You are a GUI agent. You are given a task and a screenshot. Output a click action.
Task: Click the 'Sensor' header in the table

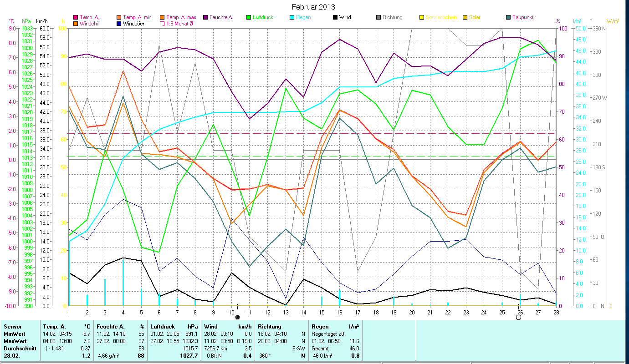[12, 327]
